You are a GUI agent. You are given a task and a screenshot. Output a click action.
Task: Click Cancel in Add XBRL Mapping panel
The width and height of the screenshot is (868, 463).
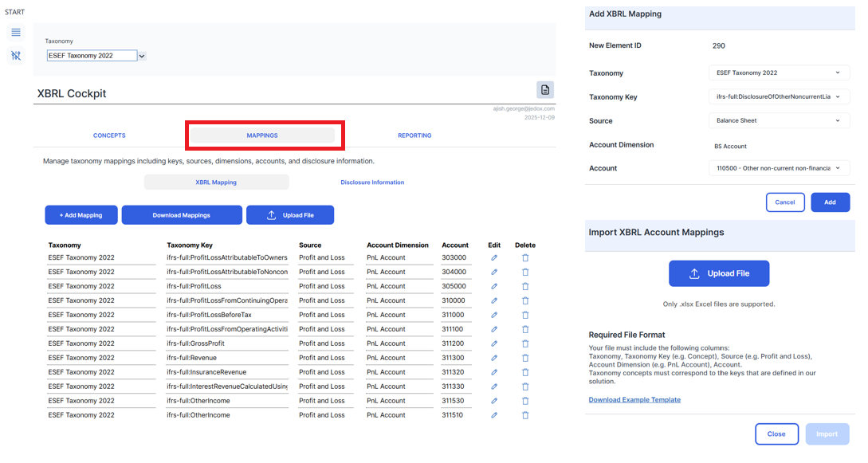click(x=785, y=202)
